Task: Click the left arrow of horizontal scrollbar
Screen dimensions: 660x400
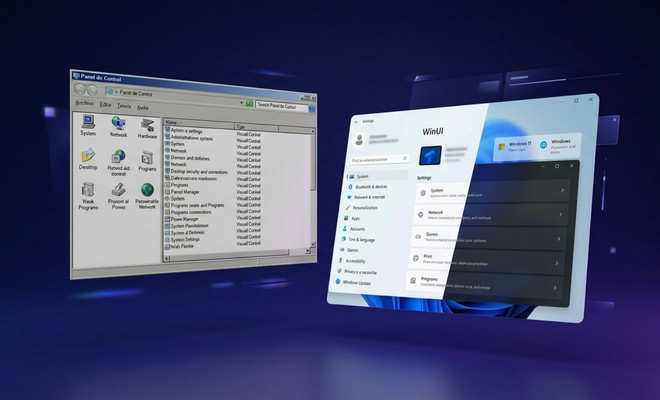Action: [x=166, y=259]
